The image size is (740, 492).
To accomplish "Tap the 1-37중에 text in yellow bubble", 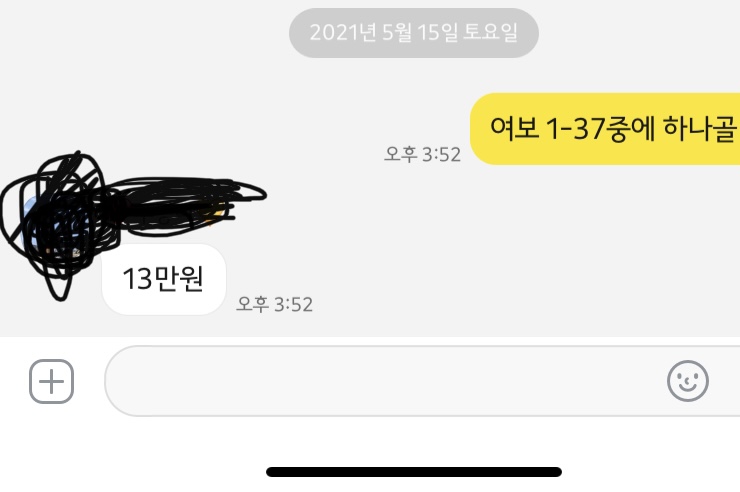I will tap(601, 128).
